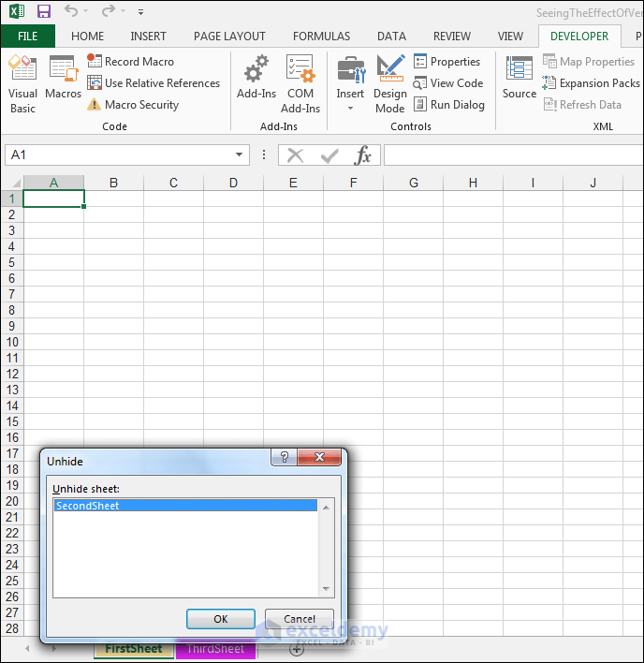Expand the Name Box dropdown
The width and height of the screenshot is (644, 663).
click(240, 155)
